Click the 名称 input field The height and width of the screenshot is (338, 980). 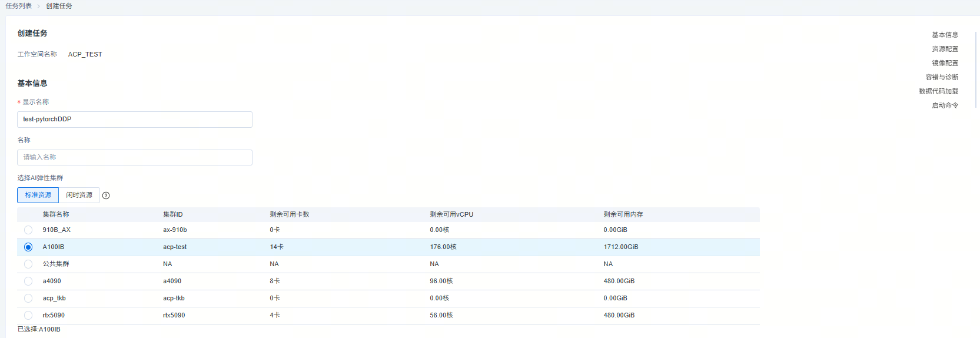(135, 158)
